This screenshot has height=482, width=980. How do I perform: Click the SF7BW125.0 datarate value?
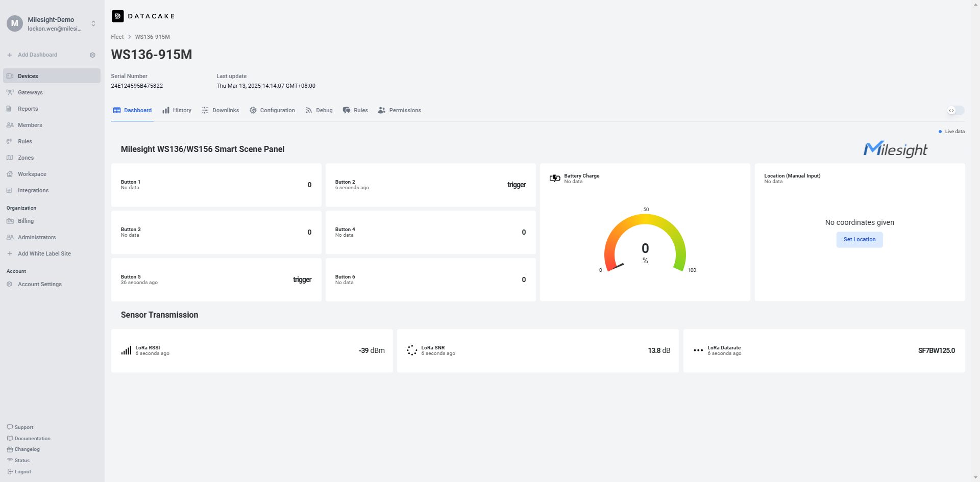937,350
